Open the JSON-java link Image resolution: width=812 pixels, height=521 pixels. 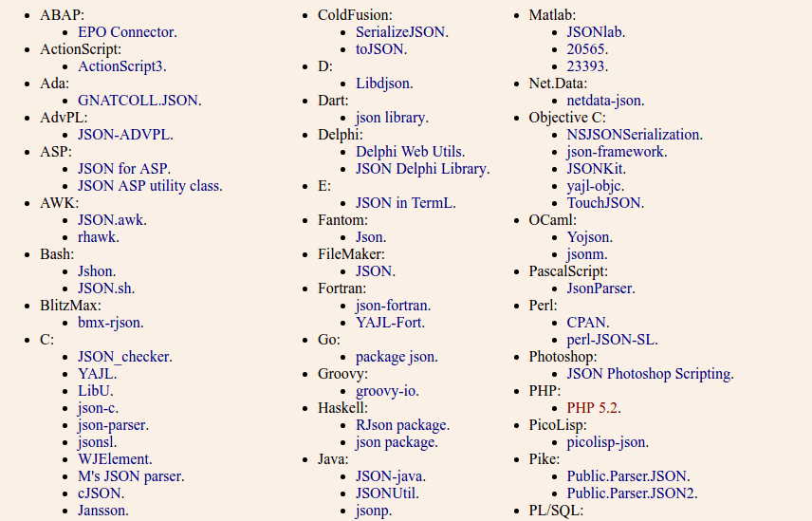pos(390,476)
